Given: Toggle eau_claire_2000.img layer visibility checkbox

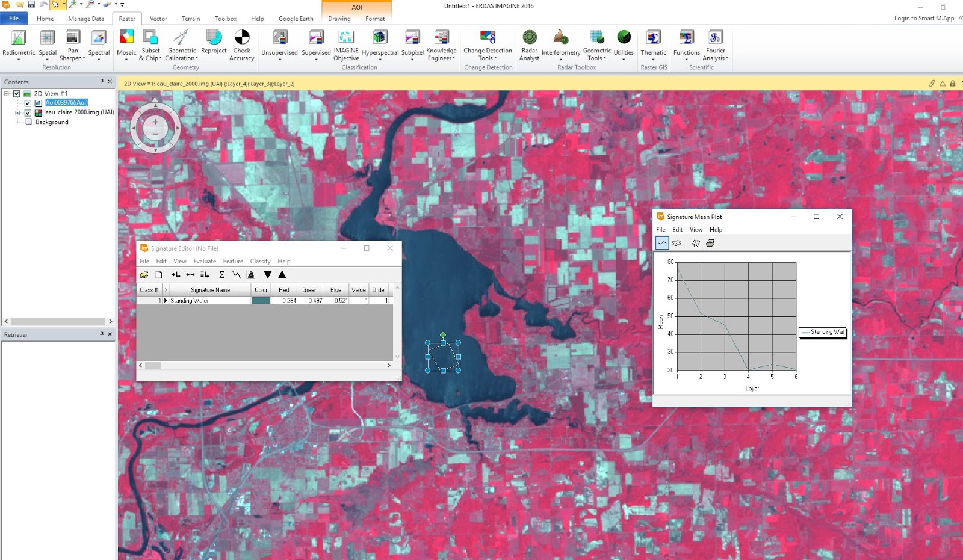Looking at the screenshot, I should coord(28,112).
